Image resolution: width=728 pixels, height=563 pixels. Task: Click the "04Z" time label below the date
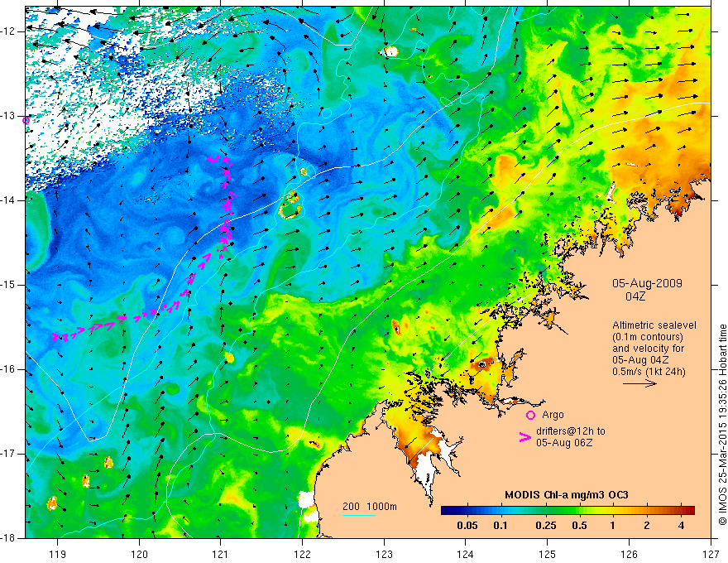click(635, 296)
